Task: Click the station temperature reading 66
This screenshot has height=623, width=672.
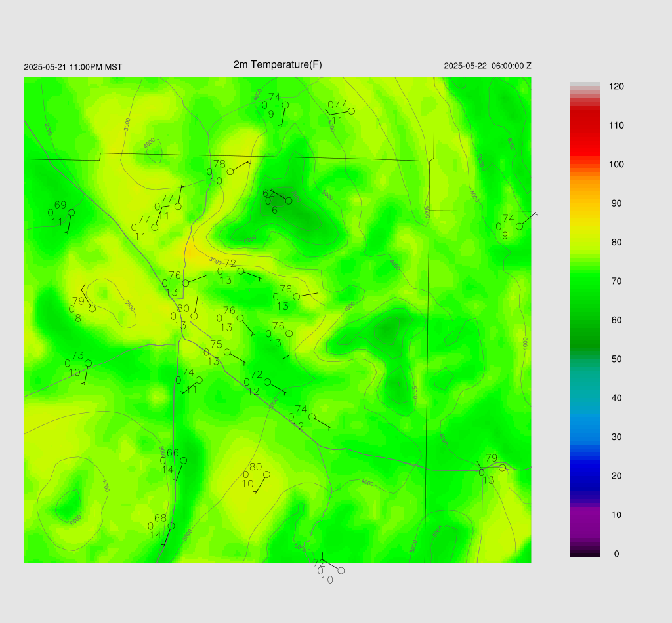Action: pyautogui.click(x=173, y=453)
